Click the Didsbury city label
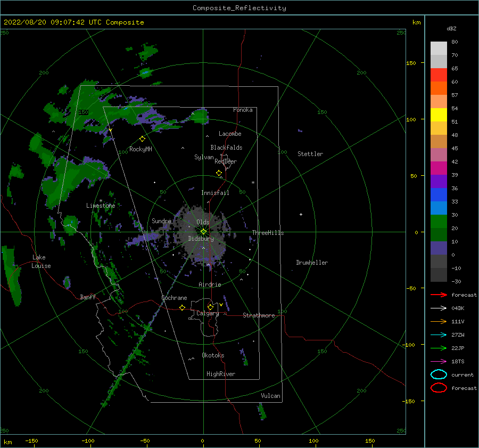The width and height of the screenshot is (479, 448). pos(201,239)
